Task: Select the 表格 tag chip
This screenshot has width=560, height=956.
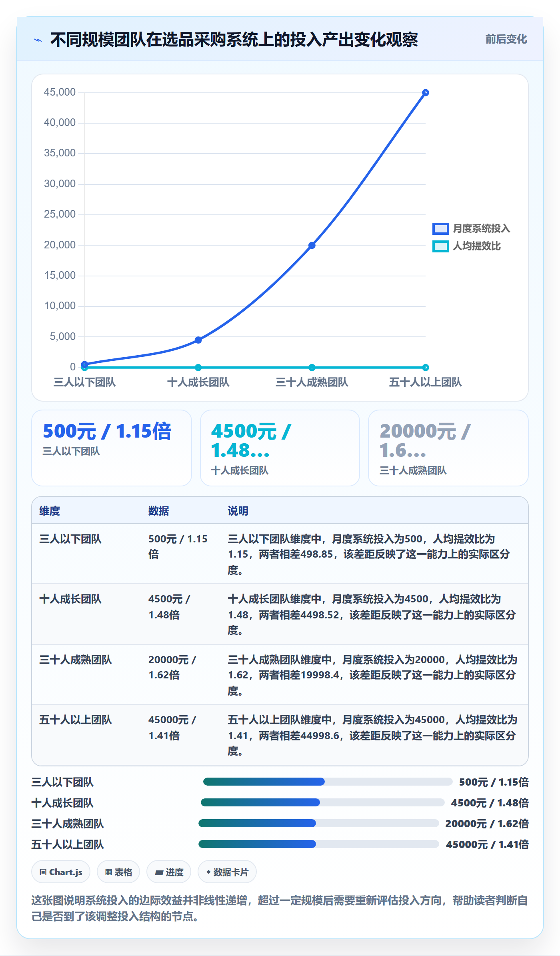Action: (118, 872)
